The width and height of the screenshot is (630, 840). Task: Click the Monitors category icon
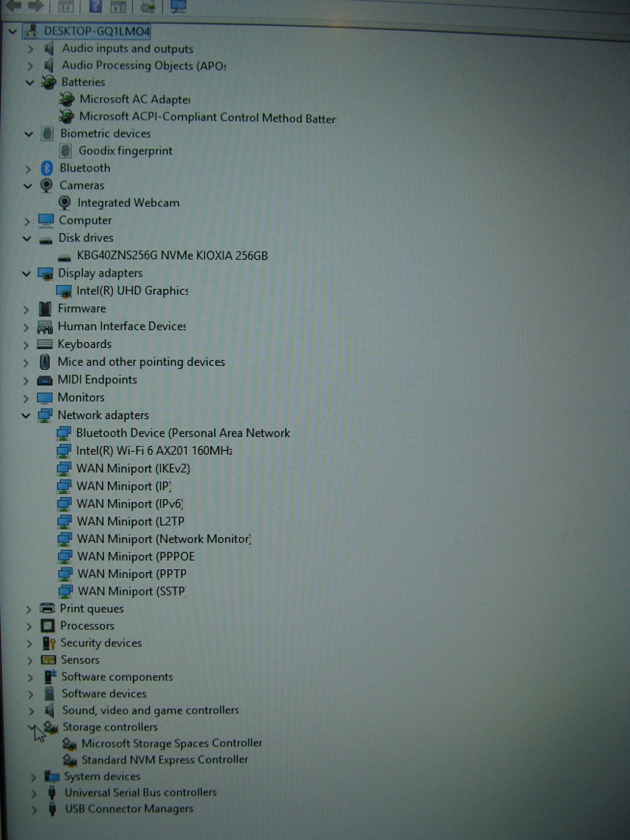(x=45, y=397)
